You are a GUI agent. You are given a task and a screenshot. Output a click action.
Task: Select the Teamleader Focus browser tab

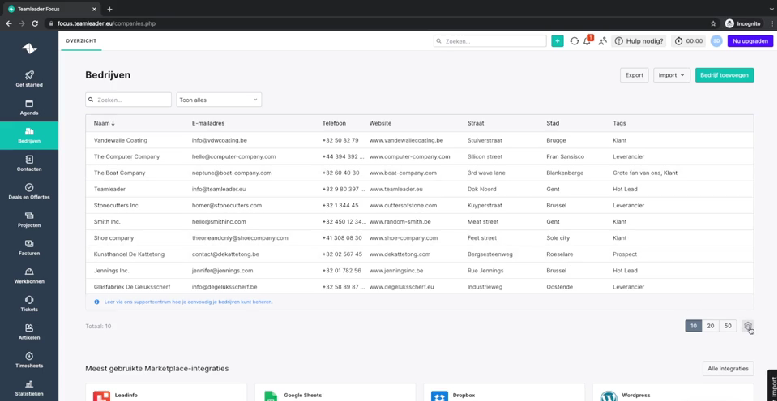(x=51, y=9)
